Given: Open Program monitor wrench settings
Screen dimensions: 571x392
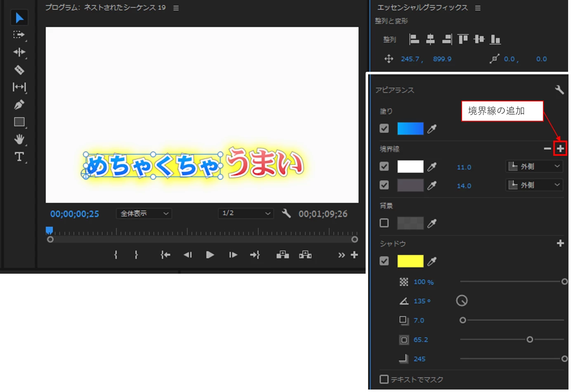Looking at the screenshot, I should coord(286,213).
